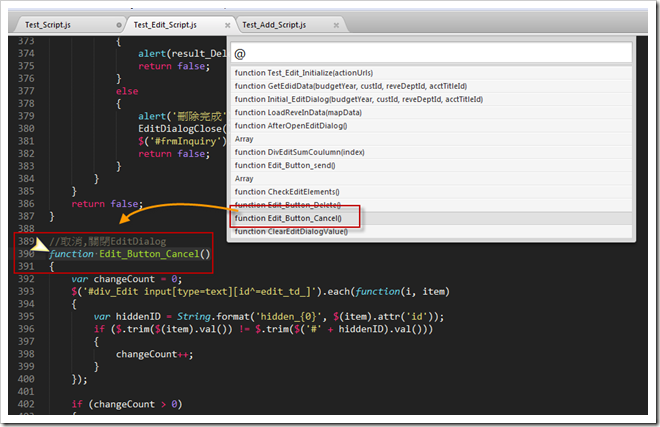The image size is (660, 427).
Task: Jump to function ClearEditDialogValue()
Action: click(431, 232)
